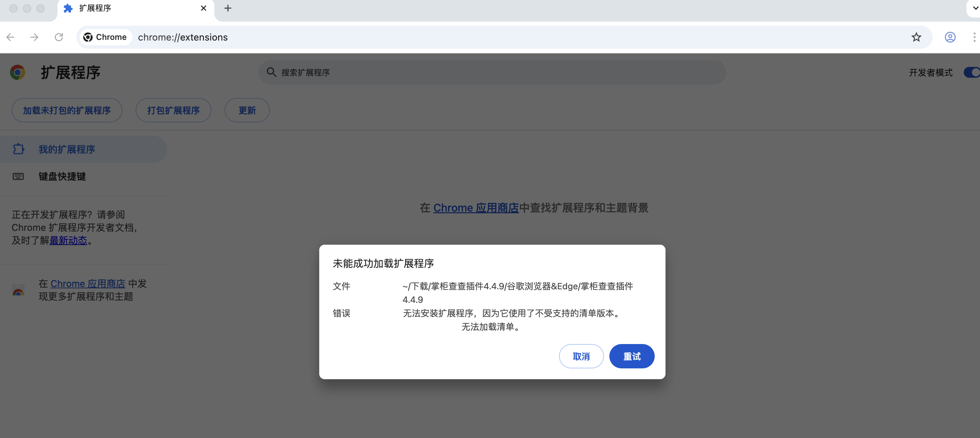Click 加载未打包的扩展程序 button
The height and width of the screenshot is (438, 980).
[67, 110]
